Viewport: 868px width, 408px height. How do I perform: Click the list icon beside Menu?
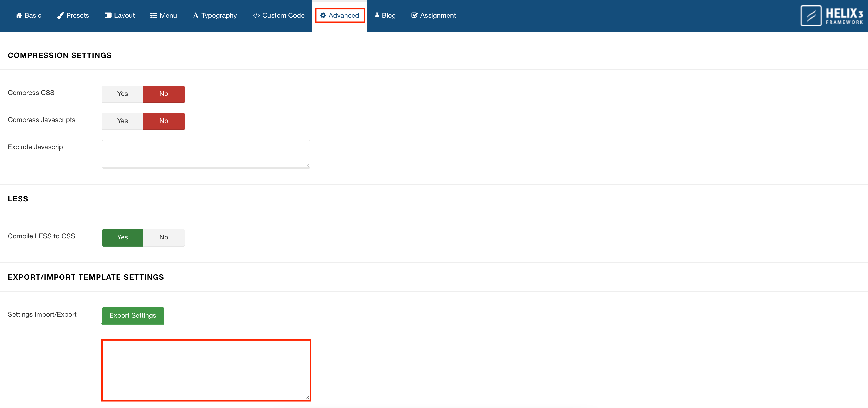154,15
